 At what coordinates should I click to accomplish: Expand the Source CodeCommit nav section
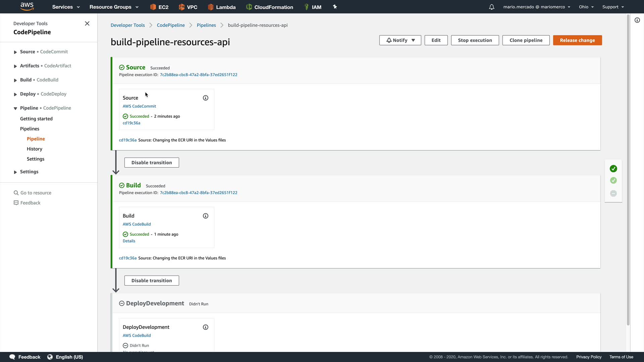point(15,52)
